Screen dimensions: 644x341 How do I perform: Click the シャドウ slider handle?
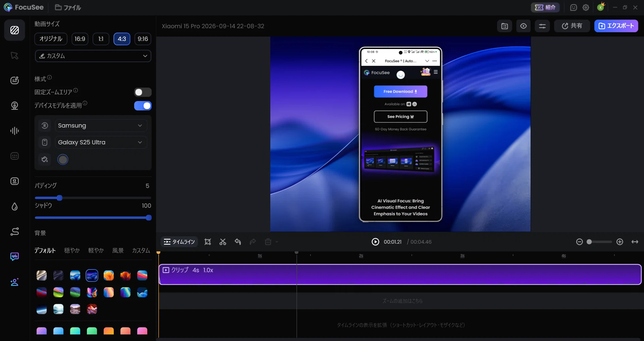149,218
